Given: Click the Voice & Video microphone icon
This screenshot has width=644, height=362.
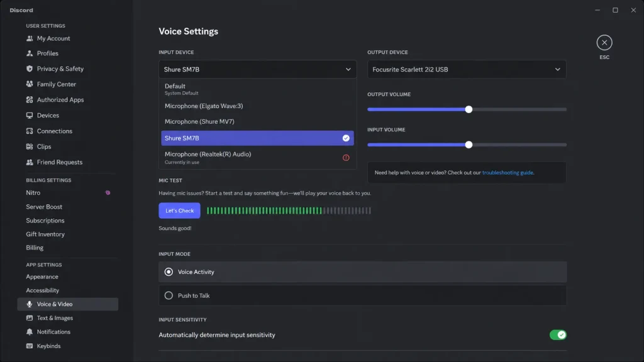Looking at the screenshot, I should [x=30, y=304].
